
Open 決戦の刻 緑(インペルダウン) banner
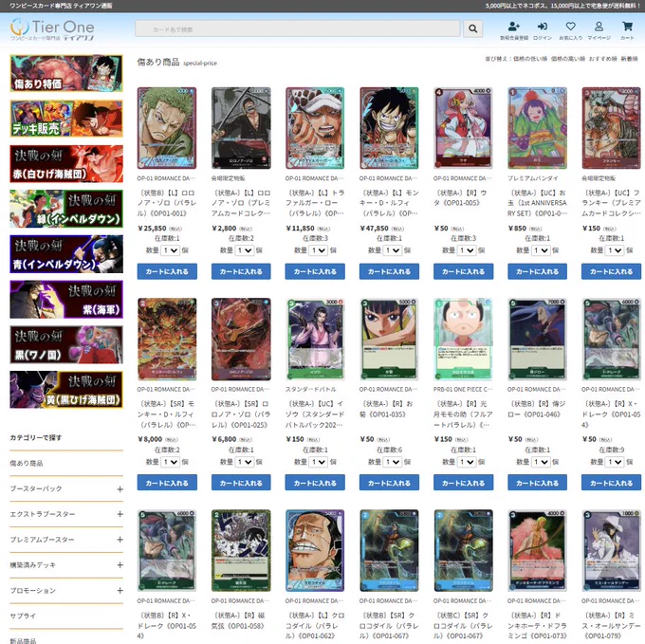[x=66, y=209]
